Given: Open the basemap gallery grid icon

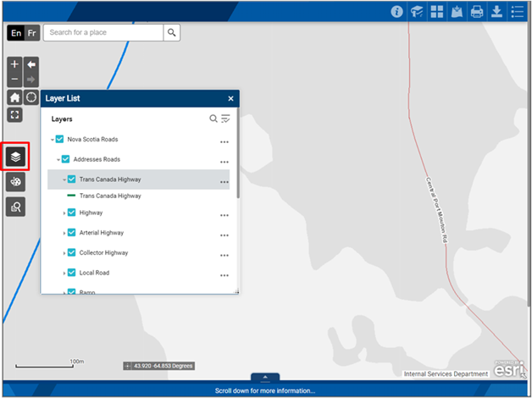Looking at the screenshot, I should tap(437, 12).
